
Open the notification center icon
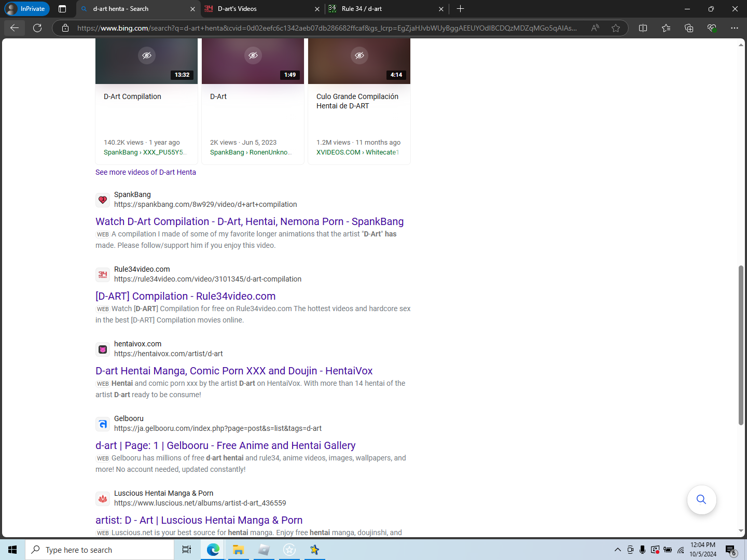pos(731,550)
